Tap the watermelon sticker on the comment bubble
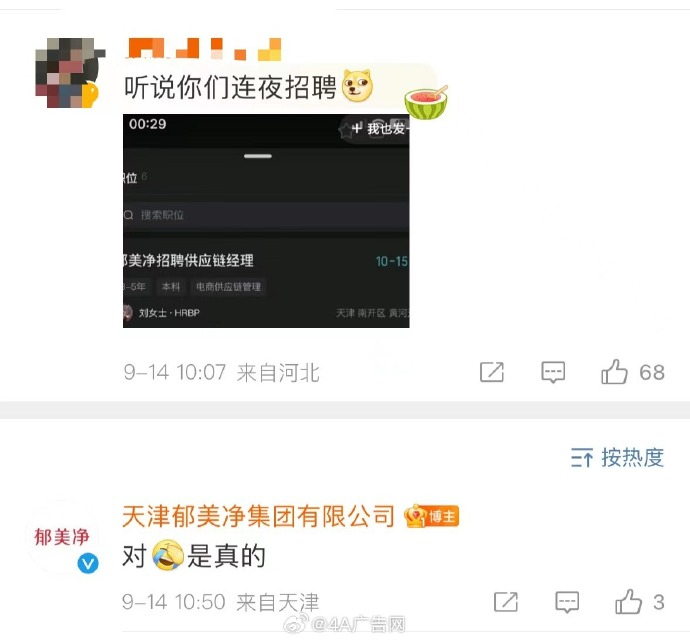The height and width of the screenshot is (640, 690). coord(426,103)
